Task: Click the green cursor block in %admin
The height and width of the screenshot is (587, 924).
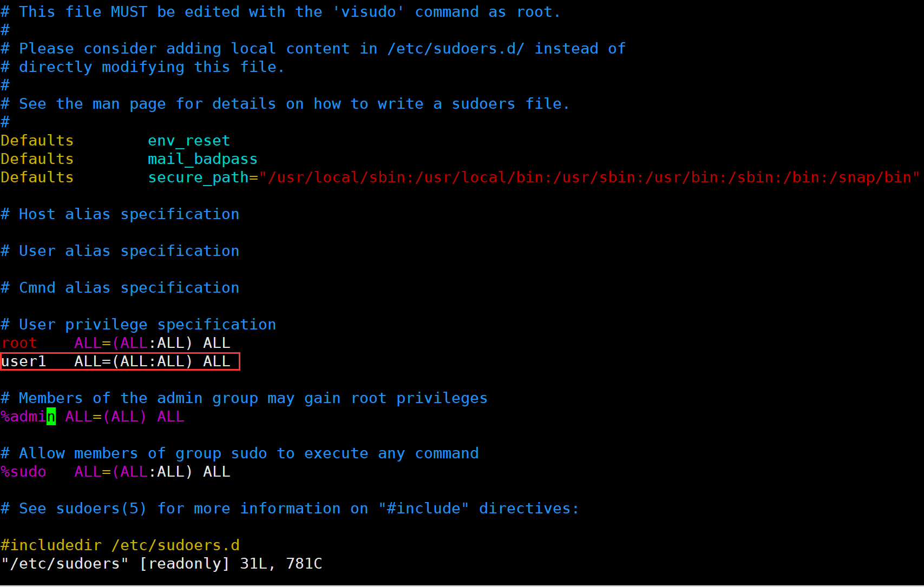Action: (x=51, y=417)
